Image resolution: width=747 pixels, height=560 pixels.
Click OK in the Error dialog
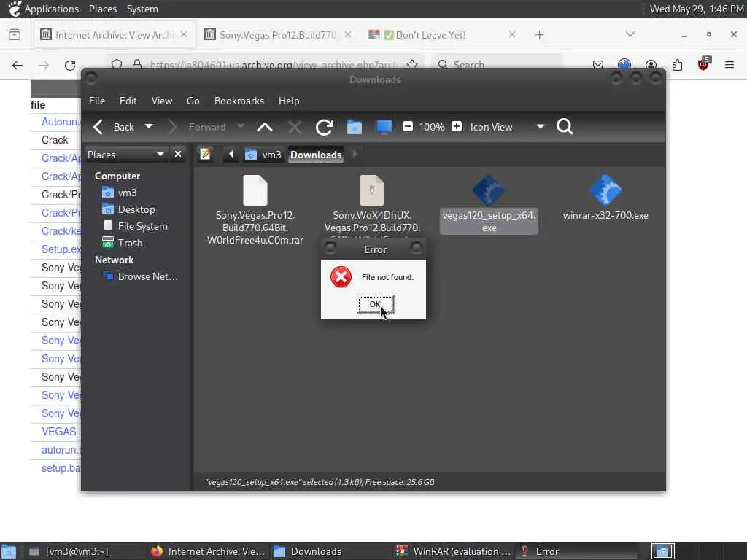pos(376,304)
